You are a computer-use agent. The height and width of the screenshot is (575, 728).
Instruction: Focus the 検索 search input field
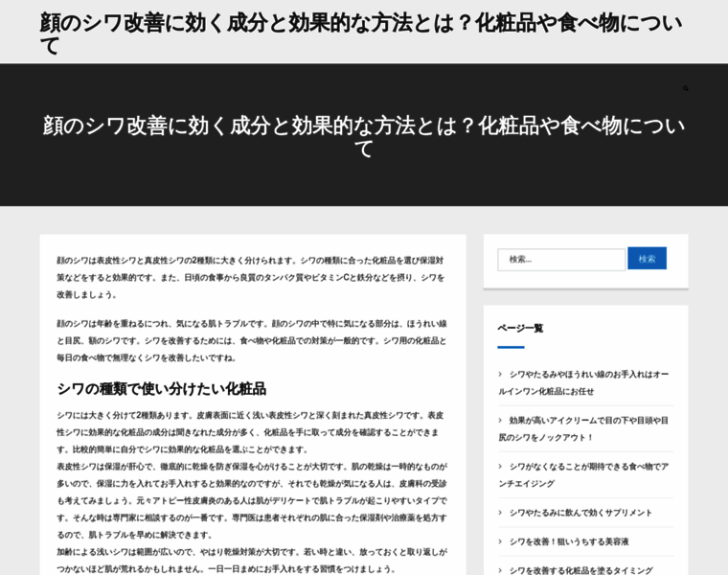[x=560, y=259]
